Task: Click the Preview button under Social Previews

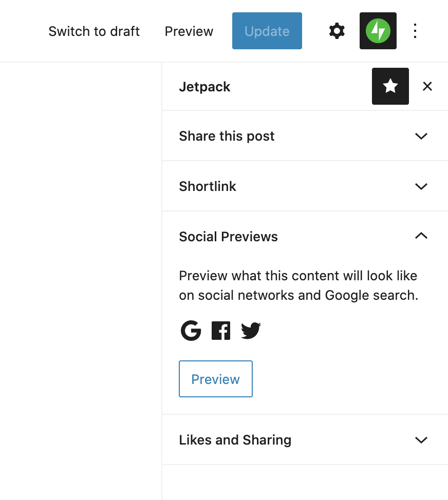Action: pos(215,379)
